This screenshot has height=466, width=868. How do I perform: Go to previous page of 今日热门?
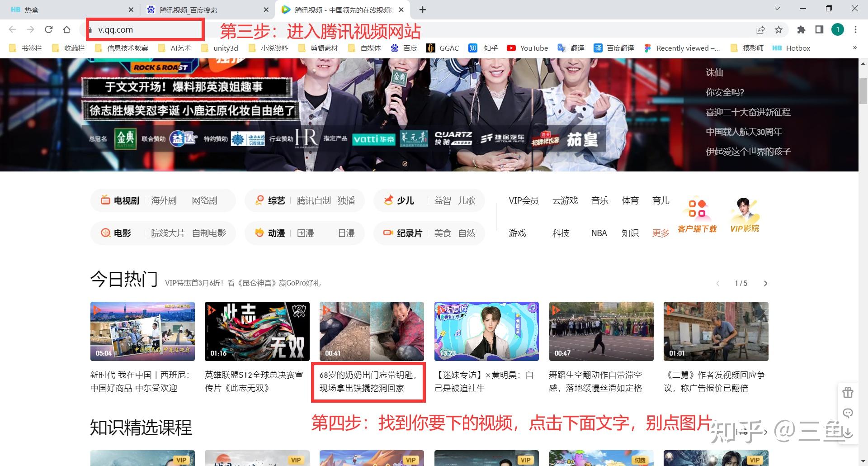(717, 283)
